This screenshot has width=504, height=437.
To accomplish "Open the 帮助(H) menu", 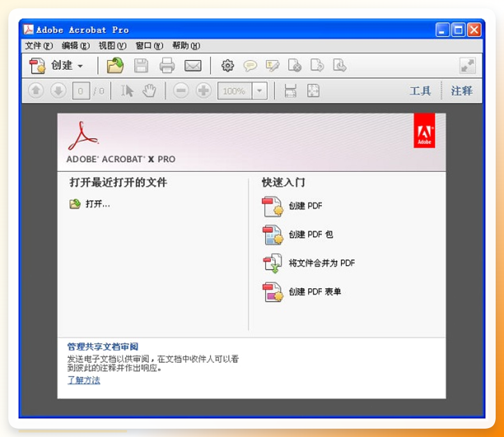I will pos(186,46).
